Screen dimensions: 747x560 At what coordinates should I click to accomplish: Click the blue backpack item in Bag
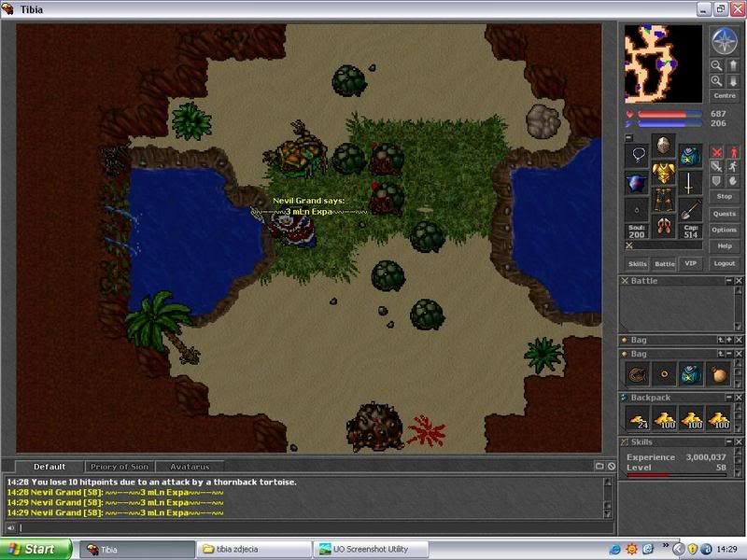click(x=691, y=375)
